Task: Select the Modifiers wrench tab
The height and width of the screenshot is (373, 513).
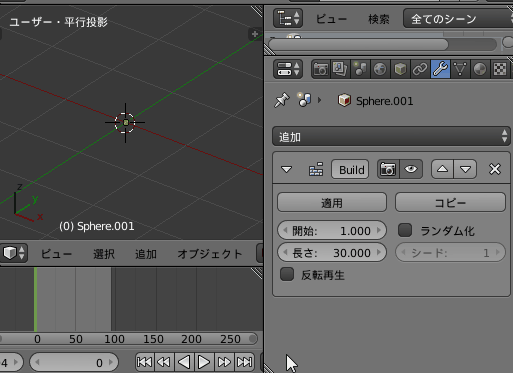Action: tap(440, 69)
